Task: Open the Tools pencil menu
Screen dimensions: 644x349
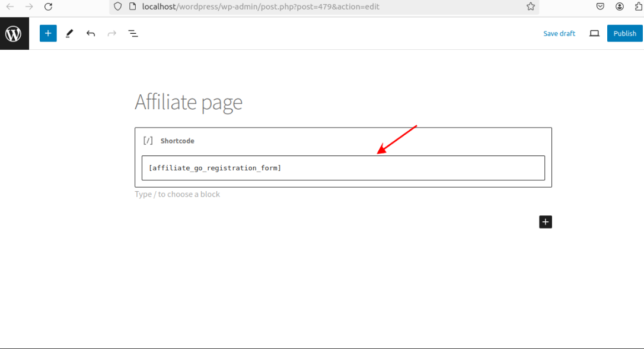Action: (69, 34)
